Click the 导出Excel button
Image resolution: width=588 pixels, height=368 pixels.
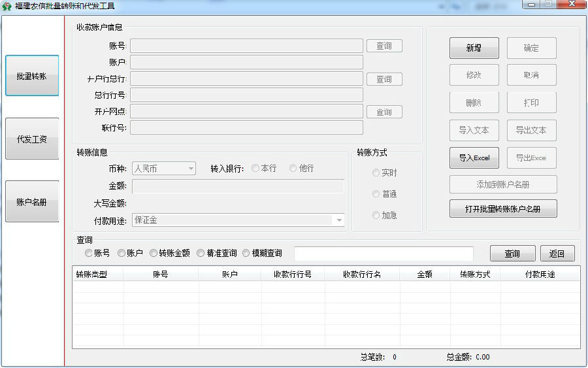531,158
